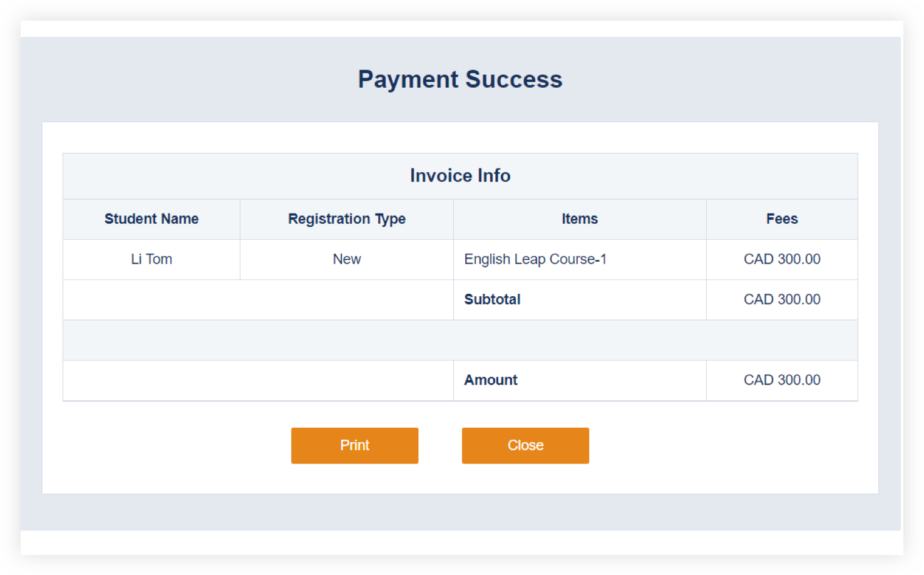
Task: Click the Student Name column header
Action: point(151,219)
